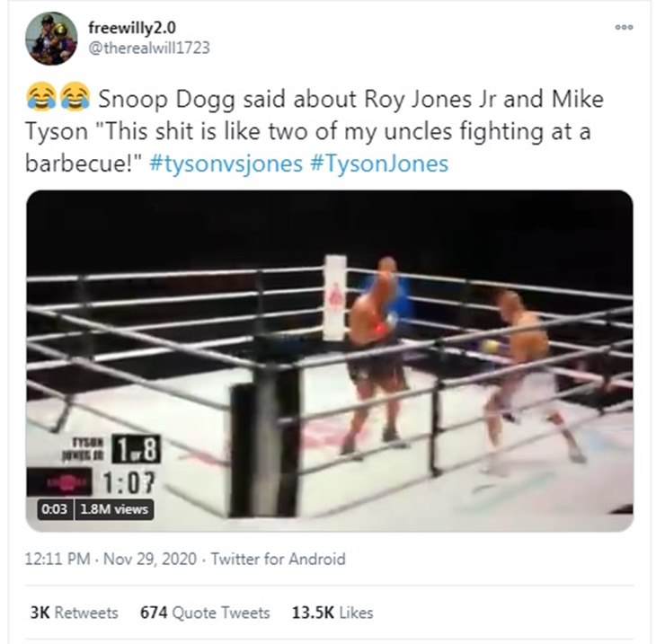Click the tweet text about Snoop Dogg

click(315, 131)
